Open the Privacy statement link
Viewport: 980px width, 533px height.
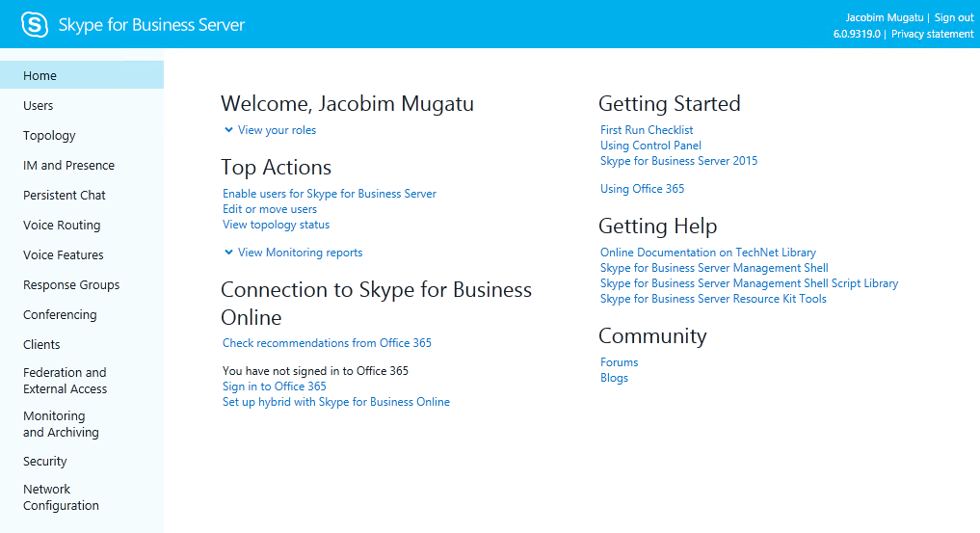(933, 34)
